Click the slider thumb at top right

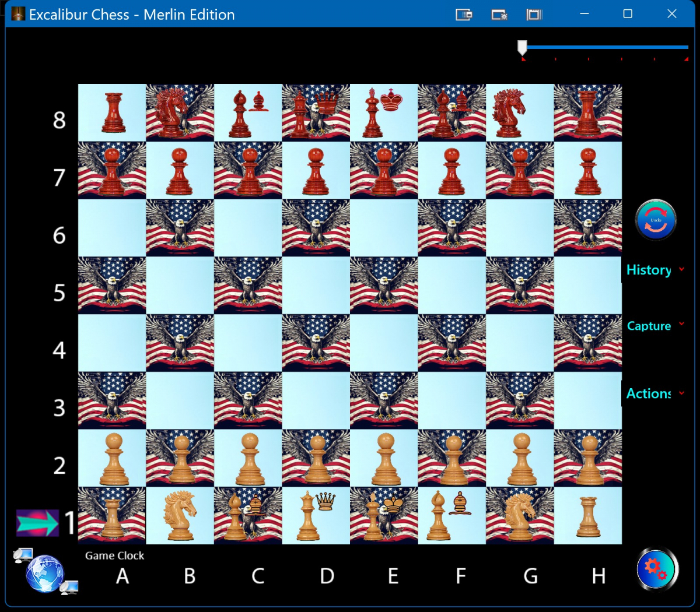point(522,47)
